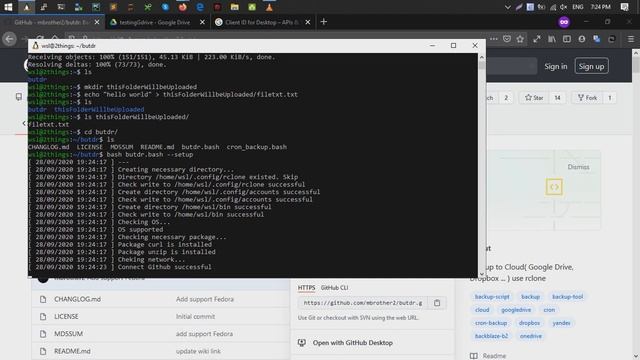Image resolution: width=640 pixels, height=360 pixels.
Task: Open the Firefox Library icon
Action: (552, 39)
